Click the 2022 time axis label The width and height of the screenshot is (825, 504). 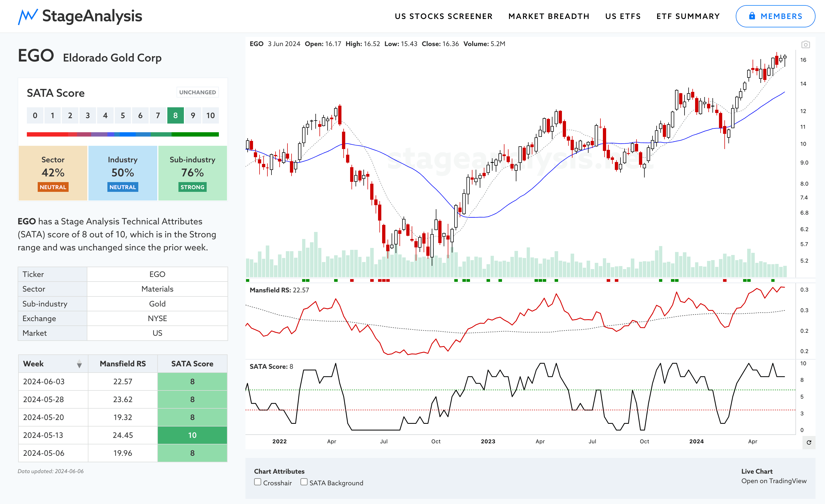(x=280, y=441)
